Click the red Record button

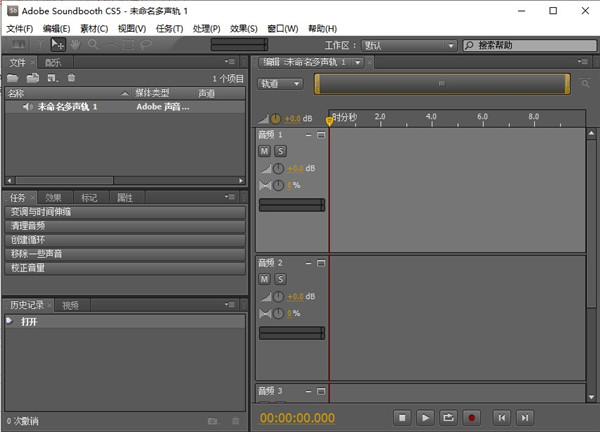(472, 417)
